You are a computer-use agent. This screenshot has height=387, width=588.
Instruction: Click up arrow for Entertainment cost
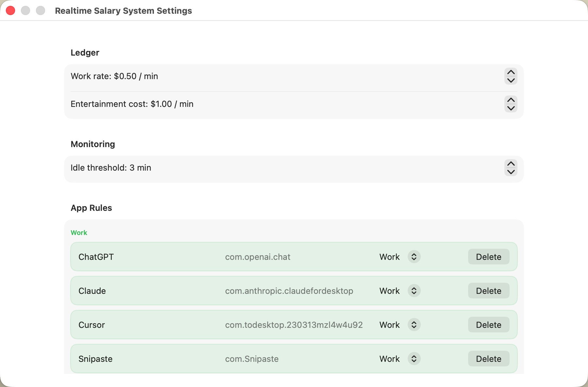pos(511,100)
